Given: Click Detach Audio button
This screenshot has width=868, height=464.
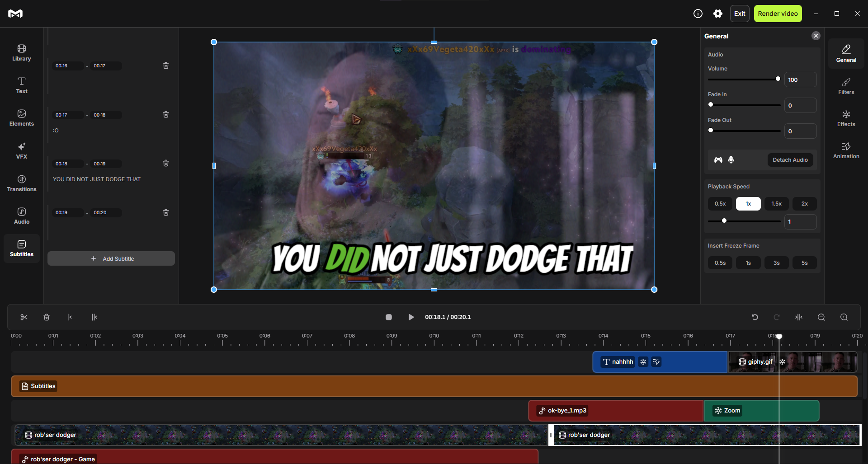Looking at the screenshot, I should click(790, 160).
